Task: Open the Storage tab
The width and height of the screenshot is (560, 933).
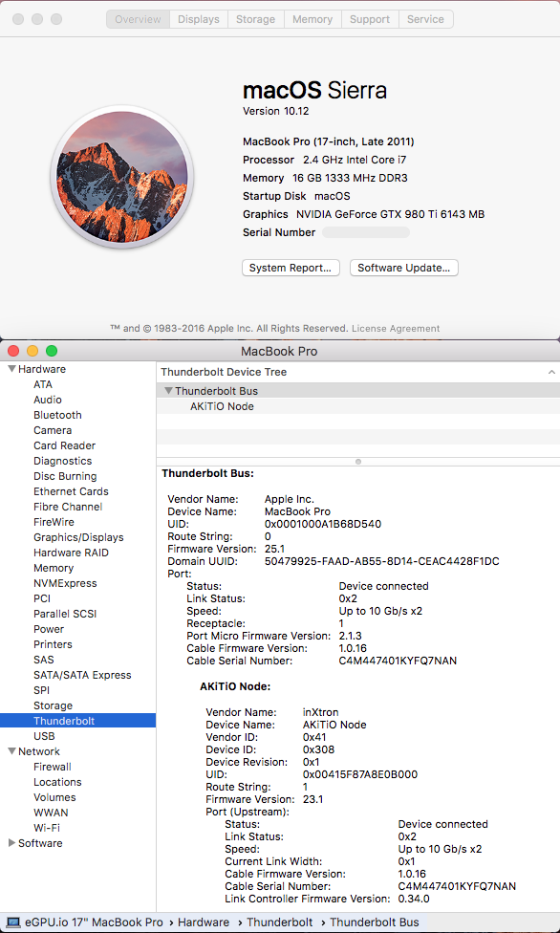Action: [255, 19]
